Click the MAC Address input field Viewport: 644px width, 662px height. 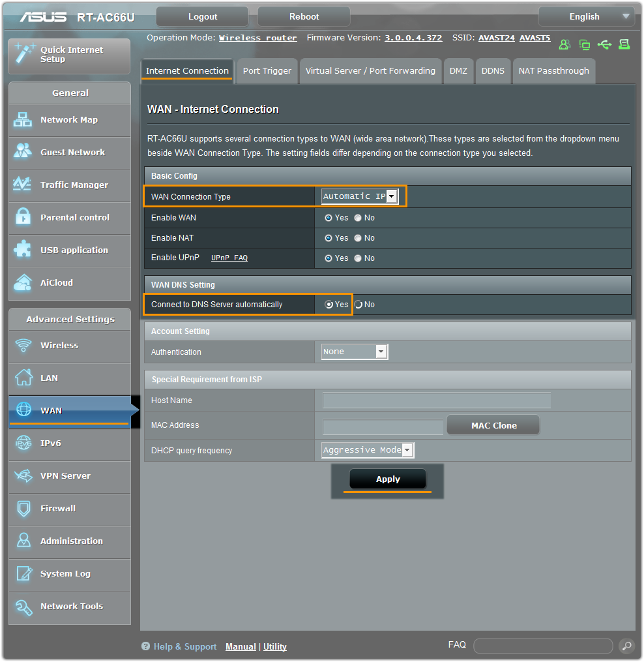383,427
